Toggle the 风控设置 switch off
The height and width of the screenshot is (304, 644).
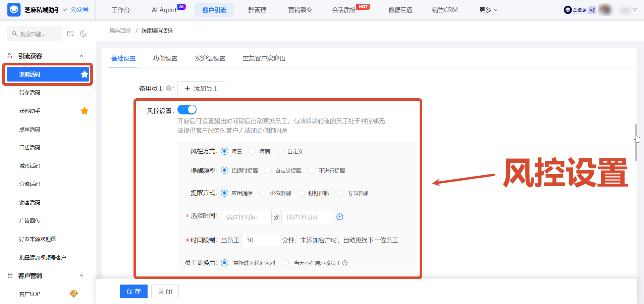coord(187,109)
